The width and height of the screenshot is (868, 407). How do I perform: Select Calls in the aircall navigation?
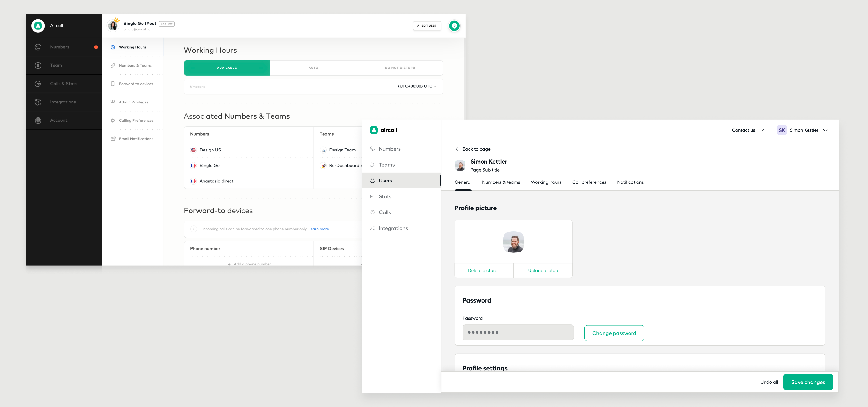pyautogui.click(x=385, y=212)
